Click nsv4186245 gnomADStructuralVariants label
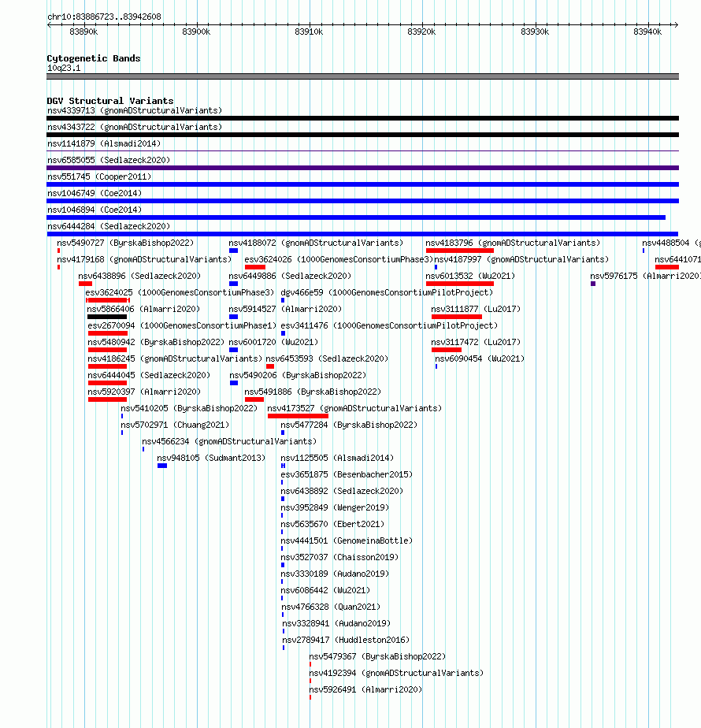Image resolution: width=701 pixels, height=728 pixels. point(175,359)
